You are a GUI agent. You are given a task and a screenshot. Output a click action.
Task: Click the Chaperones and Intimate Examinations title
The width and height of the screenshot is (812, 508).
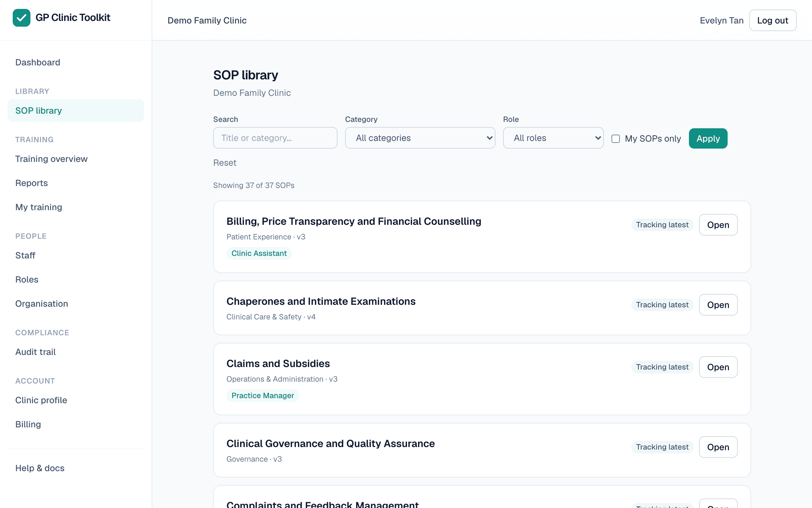click(x=321, y=301)
